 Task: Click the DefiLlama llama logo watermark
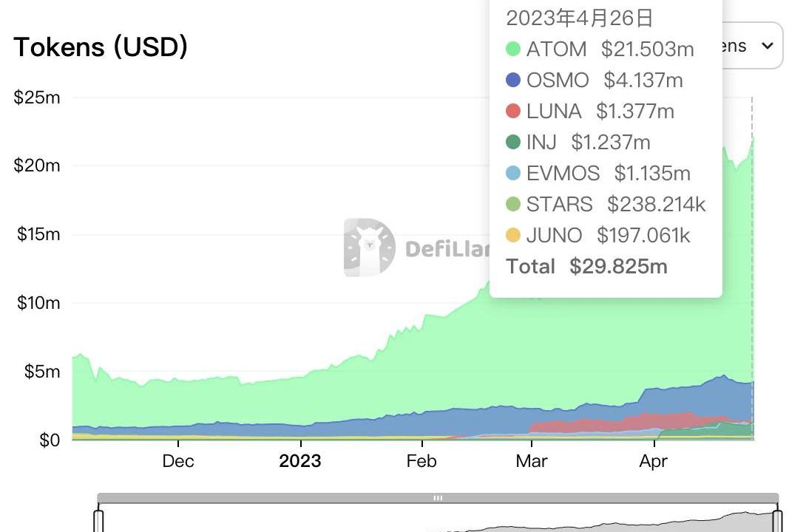369,248
